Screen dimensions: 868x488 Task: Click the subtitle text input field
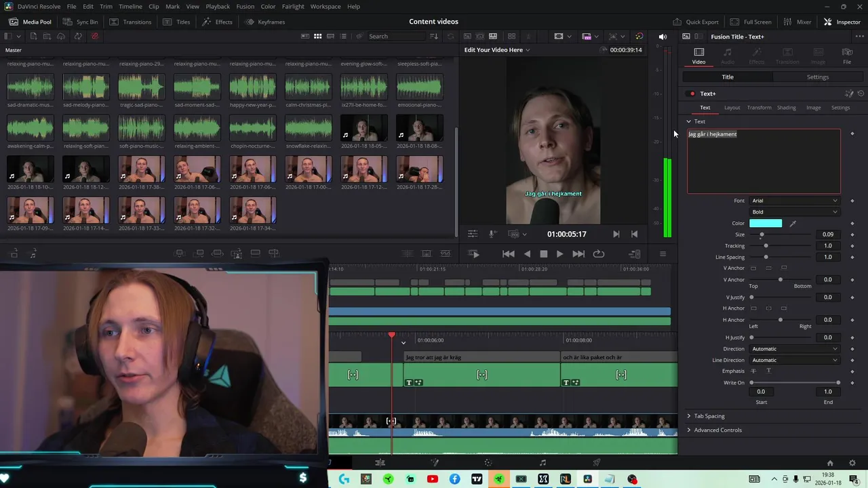[764, 161]
